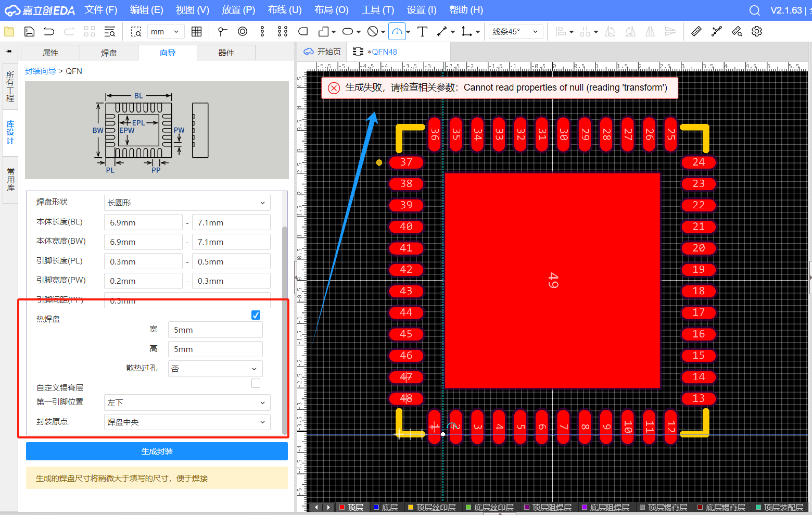The width and height of the screenshot is (812, 515).
Task: Switch to the 焊盘 tab
Action: click(109, 53)
